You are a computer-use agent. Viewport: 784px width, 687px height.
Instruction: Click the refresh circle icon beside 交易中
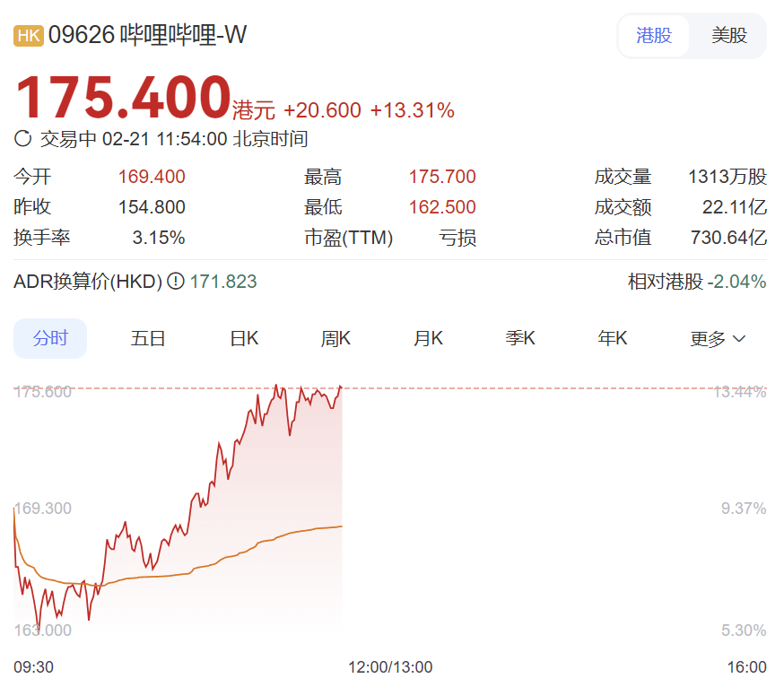23,138
